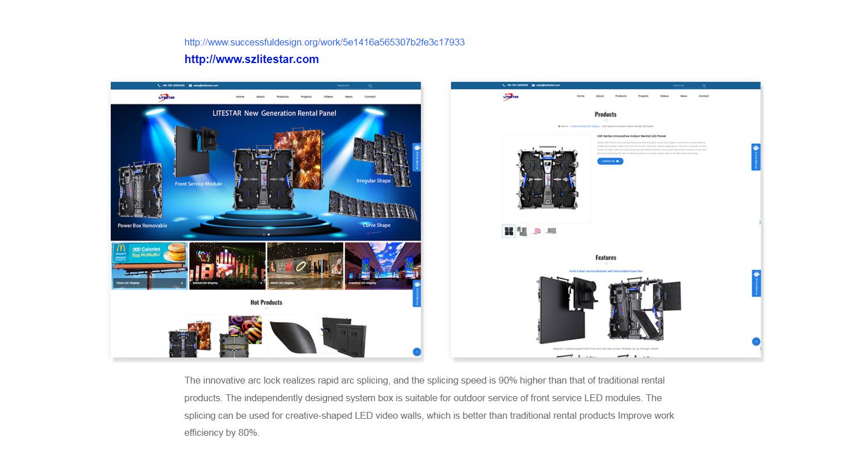Click LITESTAR logo in right screenshot
The width and height of the screenshot is (868, 454).
pyautogui.click(x=511, y=97)
